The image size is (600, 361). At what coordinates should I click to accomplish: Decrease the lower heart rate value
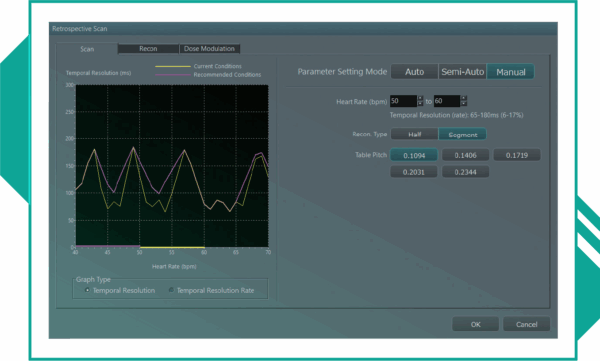pos(420,104)
